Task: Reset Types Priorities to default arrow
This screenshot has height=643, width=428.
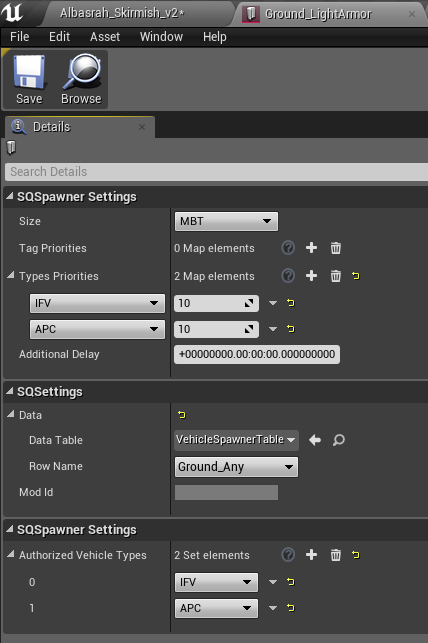Action: [355, 276]
